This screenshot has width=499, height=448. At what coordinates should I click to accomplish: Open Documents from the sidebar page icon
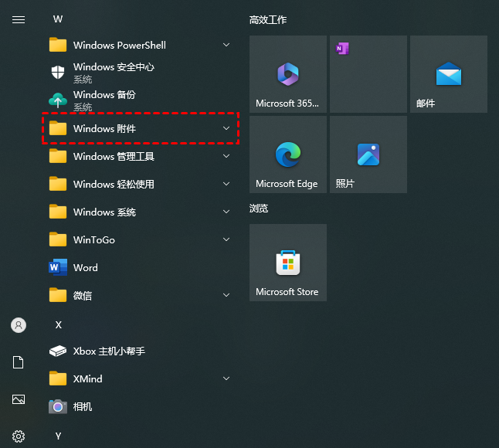coord(18,362)
